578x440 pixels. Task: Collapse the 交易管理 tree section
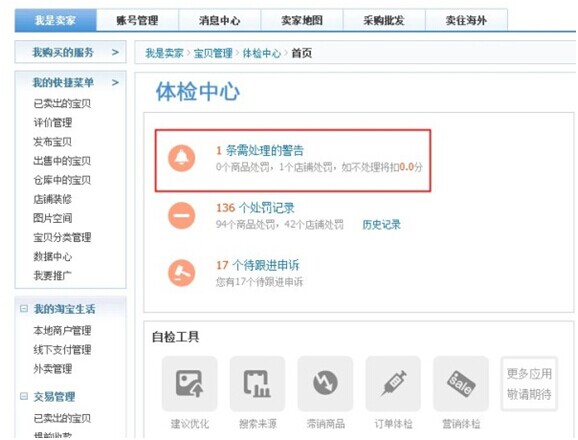point(24,397)
